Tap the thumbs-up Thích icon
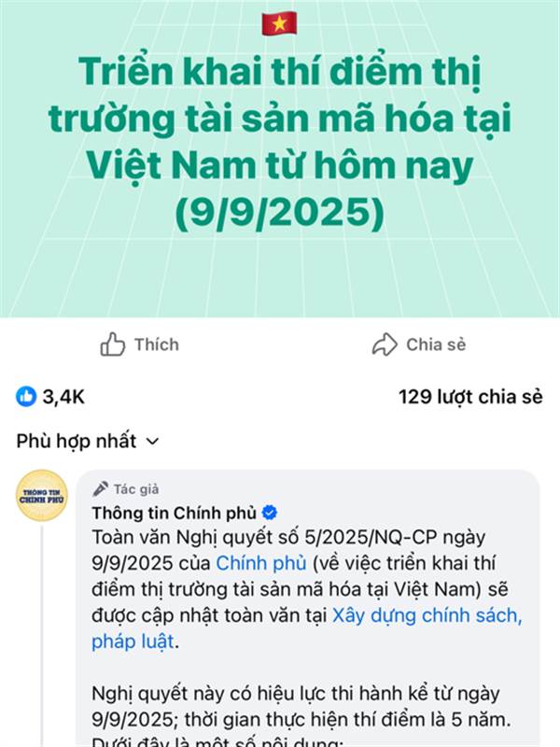The width and height of the screenshot is (560, 747). [x=112, y=345]
